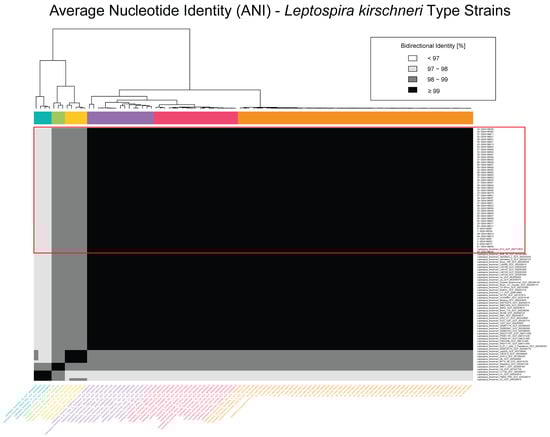Select the '97 – 98' legend label
Screen dimensions: 550x437
pos(437,69)
